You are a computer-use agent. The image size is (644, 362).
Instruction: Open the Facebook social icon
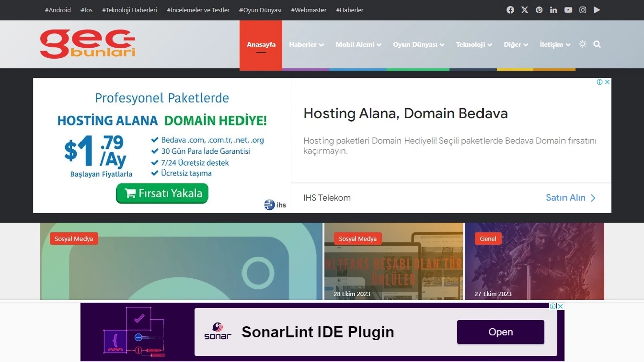click(510, 10)
